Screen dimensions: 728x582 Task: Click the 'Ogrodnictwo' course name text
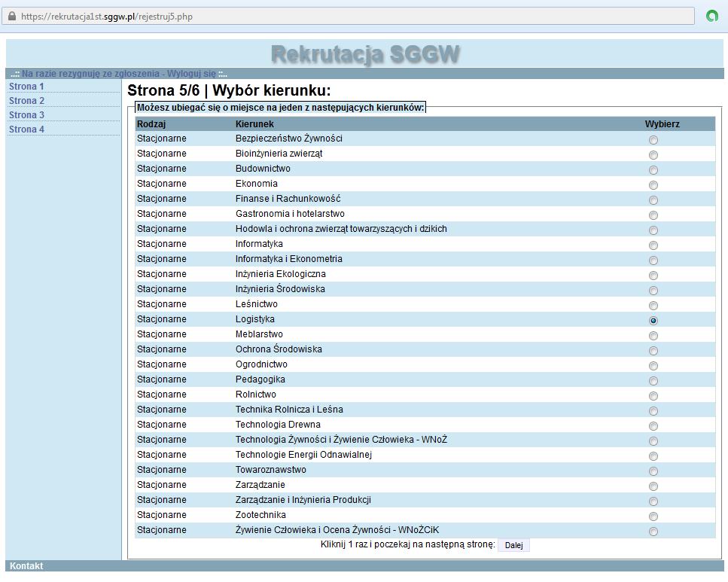[261, 364]
